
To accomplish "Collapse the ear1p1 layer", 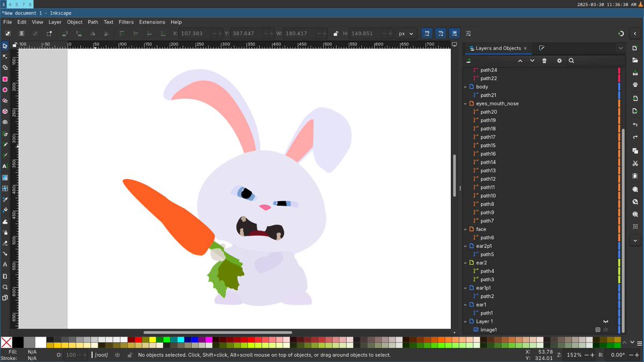I will 465,288.
